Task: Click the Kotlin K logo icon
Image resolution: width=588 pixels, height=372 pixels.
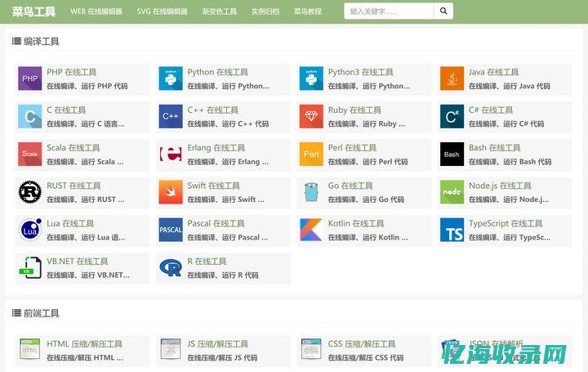Action: [x=311, y=230]
